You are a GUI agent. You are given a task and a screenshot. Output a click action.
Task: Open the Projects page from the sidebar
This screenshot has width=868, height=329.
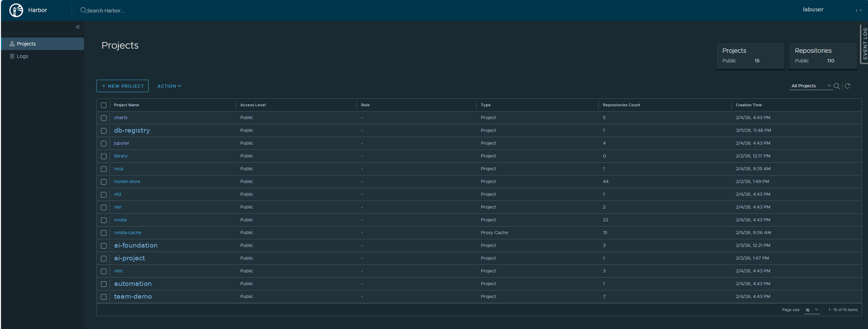42,44
